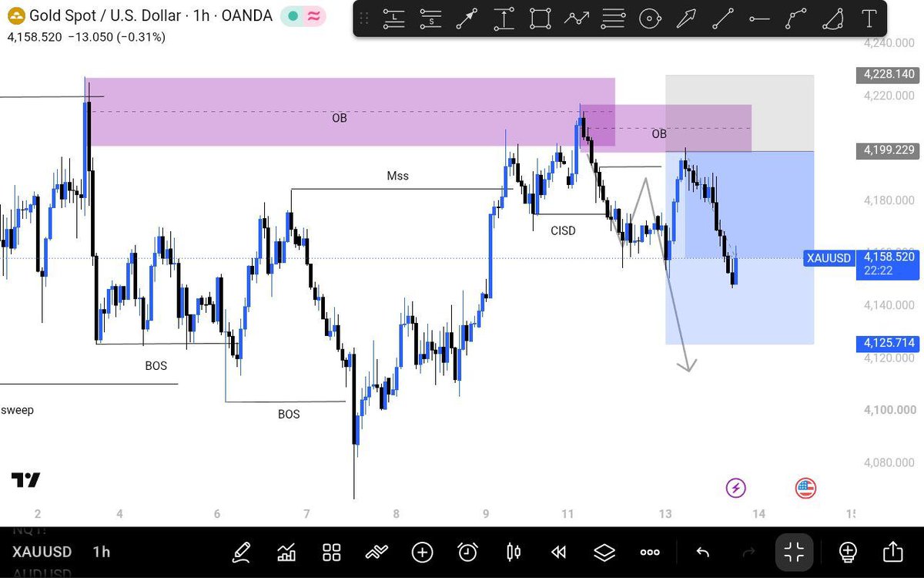Screen dimensions: 924x578
Task: Select the Mss text label
Action: pyautogui.click(x=397, y=176)
